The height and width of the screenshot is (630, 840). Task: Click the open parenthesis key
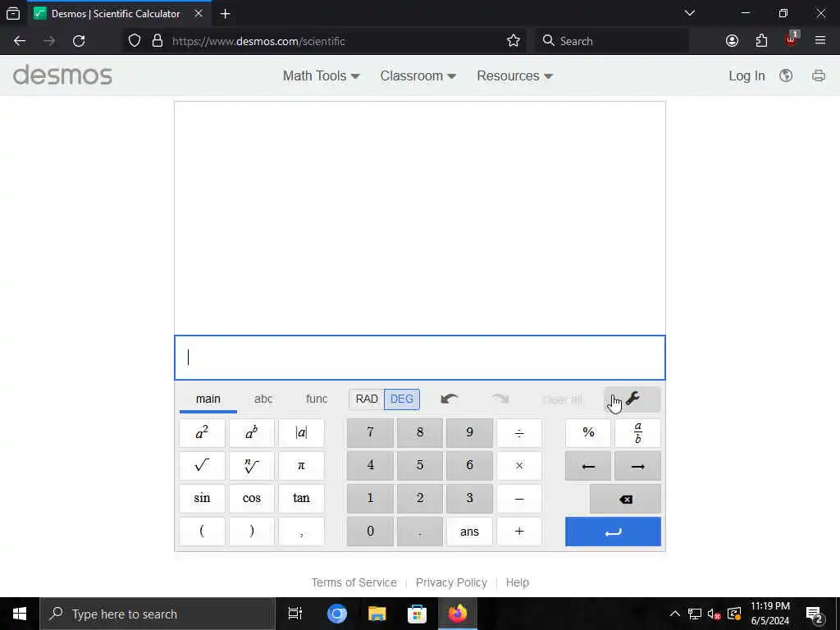coord(202,532)
